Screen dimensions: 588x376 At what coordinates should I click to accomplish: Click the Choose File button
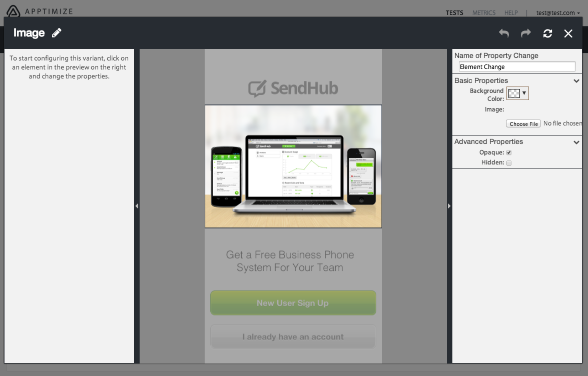523,123
